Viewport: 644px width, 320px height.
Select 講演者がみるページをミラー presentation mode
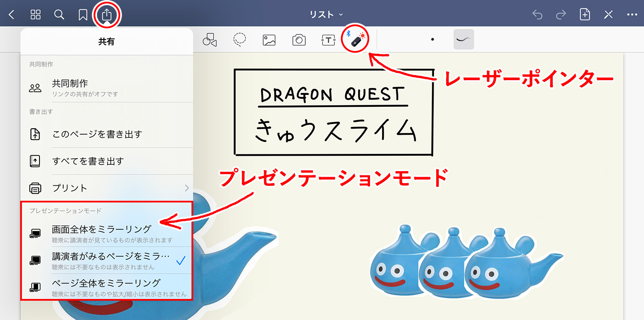pyautogui.click(x=107, y=260)
